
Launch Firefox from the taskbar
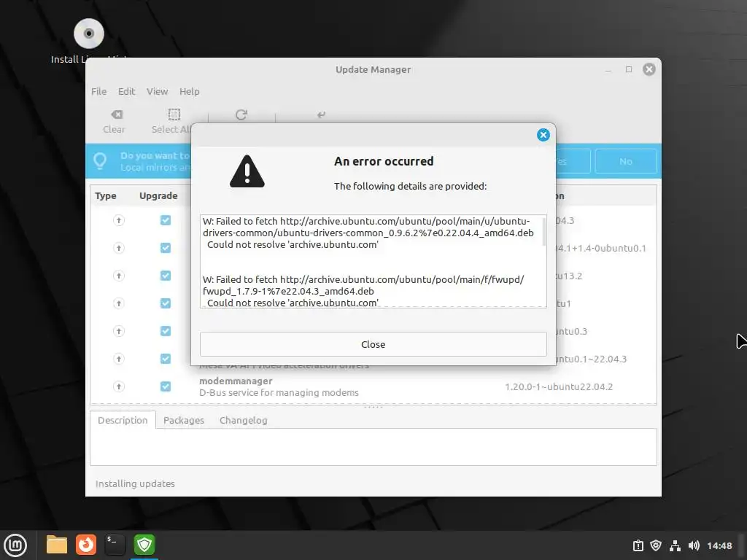coord(86,545)
